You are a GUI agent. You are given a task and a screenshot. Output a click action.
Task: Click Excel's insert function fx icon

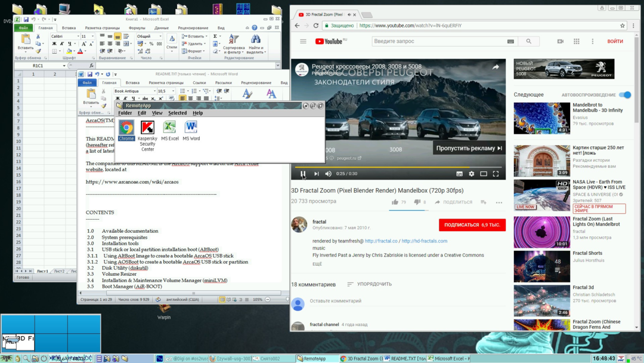point(91,65)
